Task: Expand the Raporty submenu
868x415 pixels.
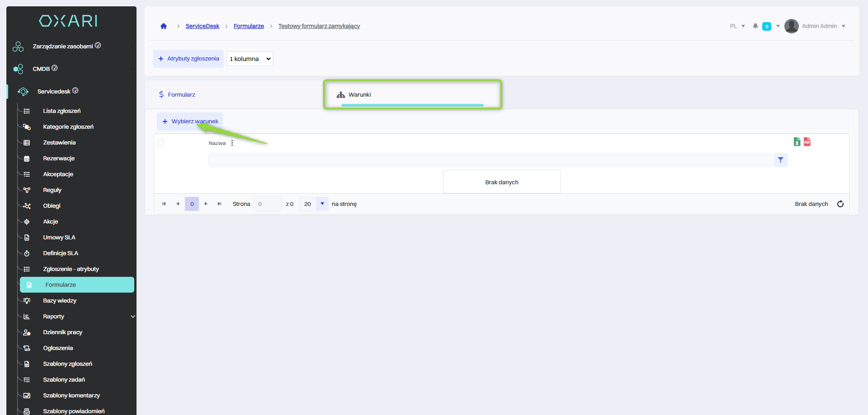Action: coord(133,317)
